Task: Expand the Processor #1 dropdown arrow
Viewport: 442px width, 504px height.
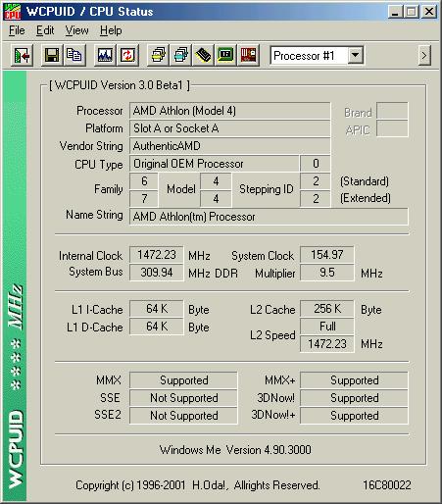Action: [x=355, y=55]
